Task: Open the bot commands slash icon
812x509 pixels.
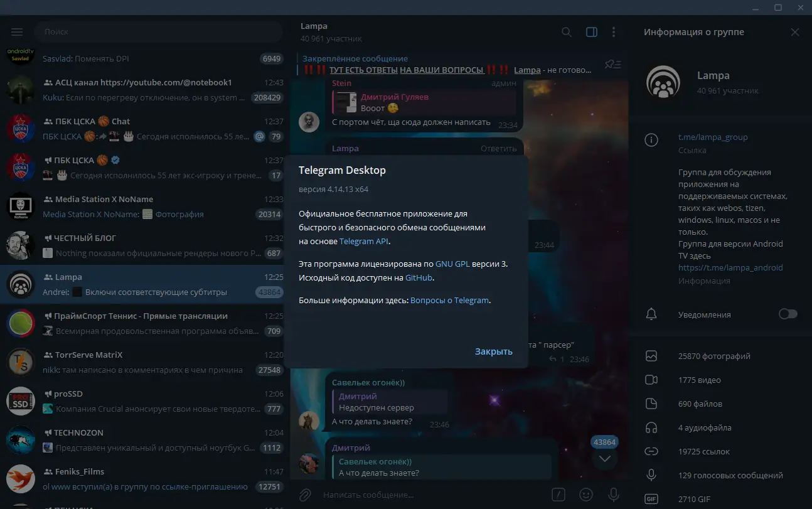Action: coord(558,495)
